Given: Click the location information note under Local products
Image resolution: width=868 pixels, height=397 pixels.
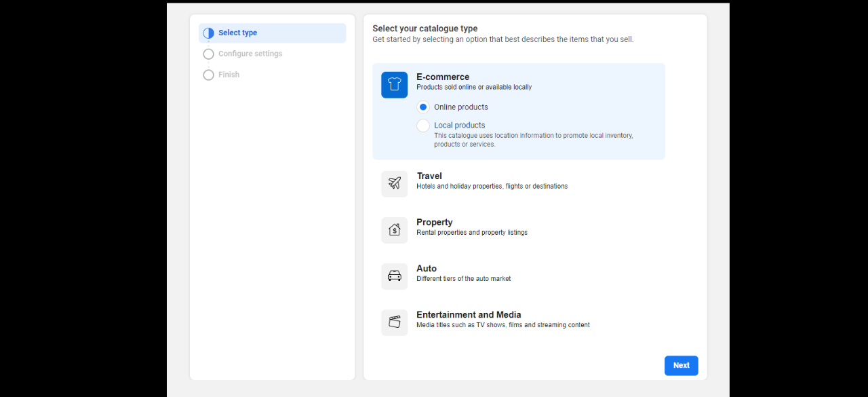Looking at the screenshot, I should click(x=534, y=140).
